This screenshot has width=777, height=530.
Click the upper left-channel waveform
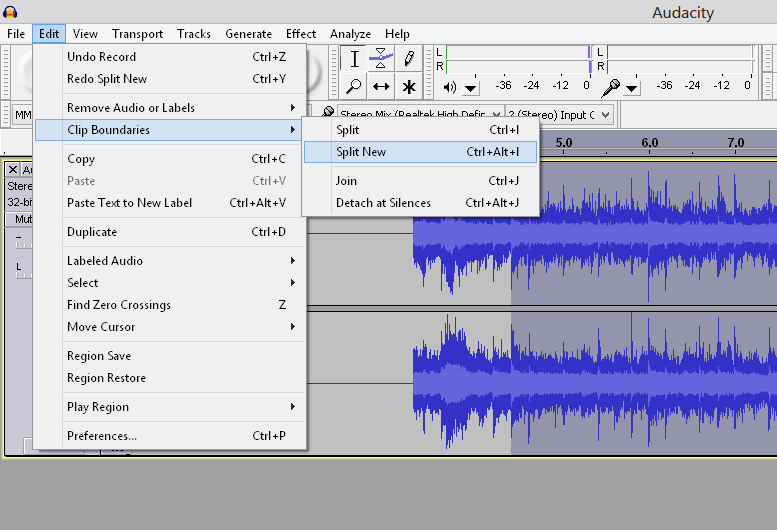(x=595, y=233)
